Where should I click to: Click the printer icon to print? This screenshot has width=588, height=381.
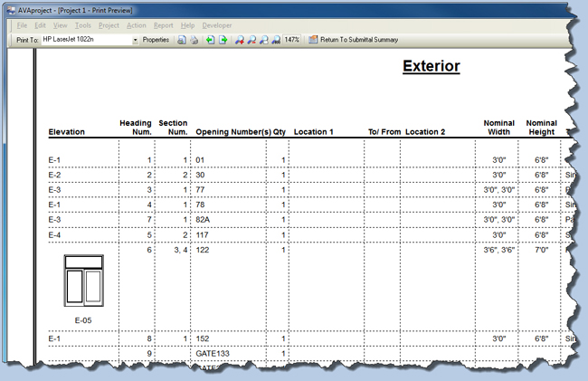194,40
